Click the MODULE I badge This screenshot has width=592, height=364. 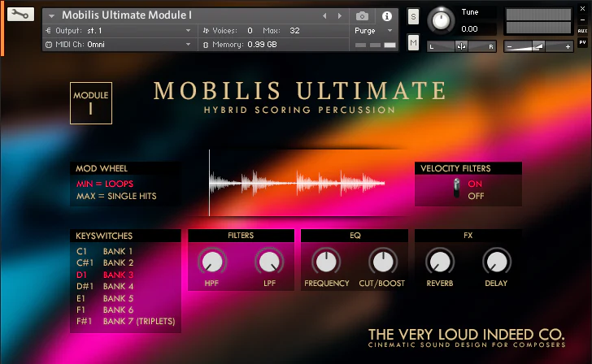pos(91,103)
